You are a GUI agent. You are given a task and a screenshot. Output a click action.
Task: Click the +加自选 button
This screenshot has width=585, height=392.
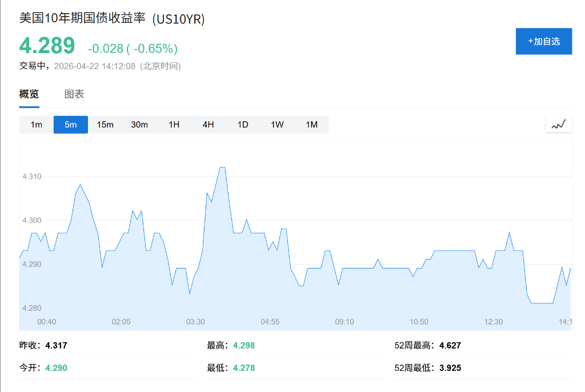(543, 41)
